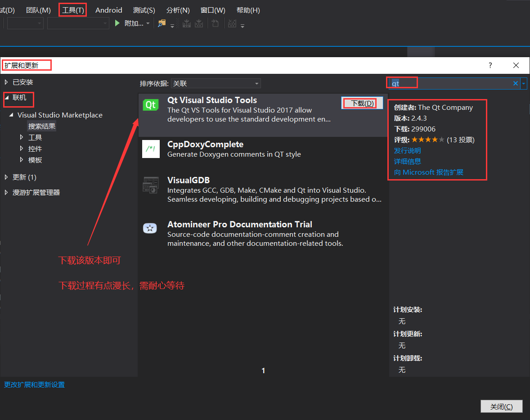The image size is (530, 420).
Task: Click the Find in Files folder icon
Action: [x=162, y=23]
